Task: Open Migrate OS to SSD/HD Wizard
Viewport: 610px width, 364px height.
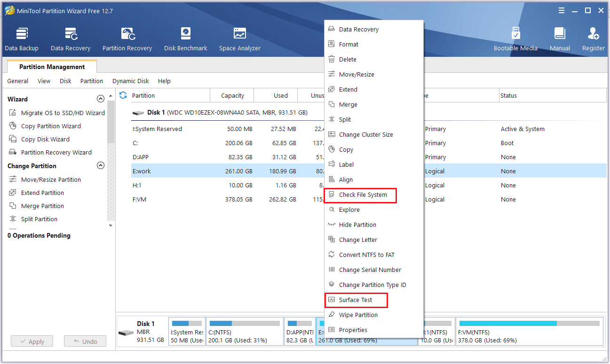Action: tap(56, 113)
